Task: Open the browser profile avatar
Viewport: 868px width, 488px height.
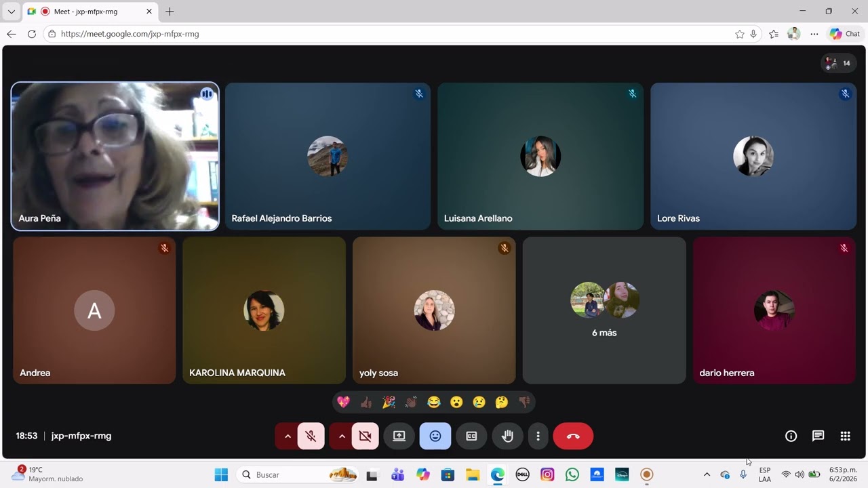Action: 794,34
